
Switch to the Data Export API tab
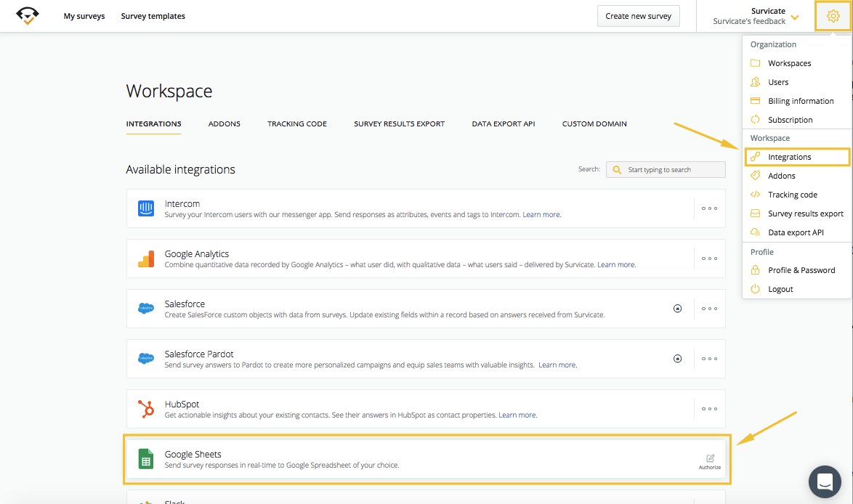click(x=504, y=124)
